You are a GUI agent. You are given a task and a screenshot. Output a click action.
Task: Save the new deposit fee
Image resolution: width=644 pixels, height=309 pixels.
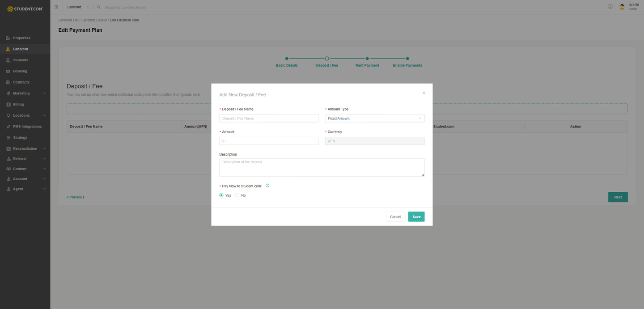coord(416,216)
